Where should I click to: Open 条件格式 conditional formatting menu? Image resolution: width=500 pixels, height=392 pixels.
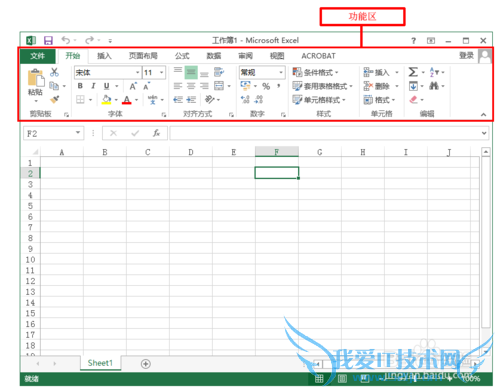point(315,72)
